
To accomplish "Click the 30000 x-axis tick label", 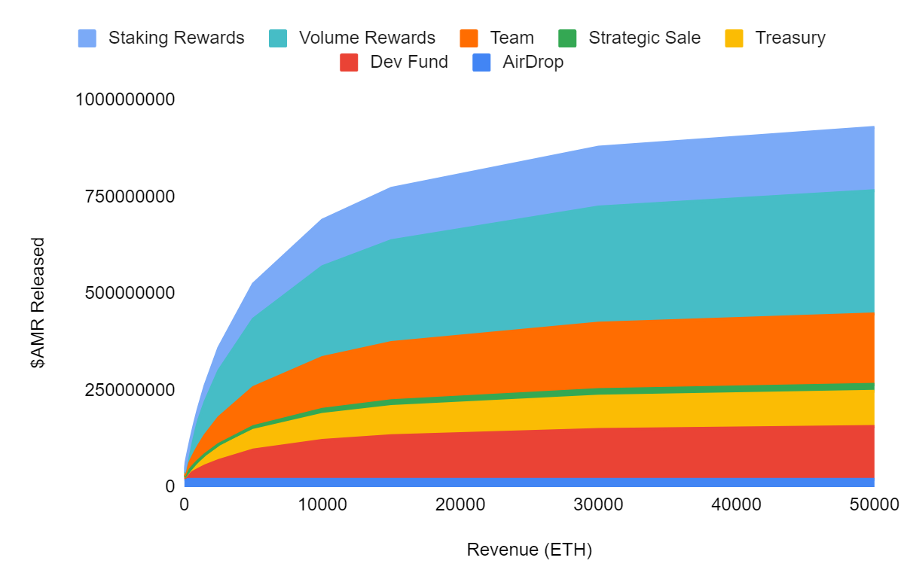I will pos(597,505).
